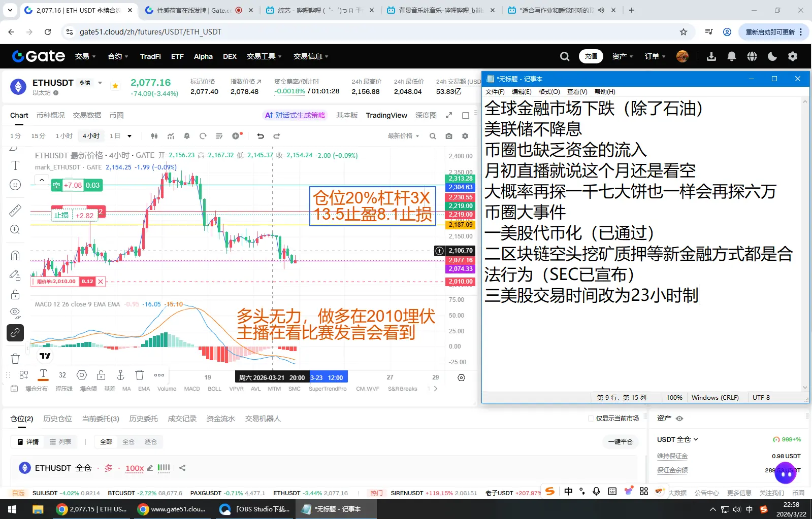
Task: Click the chart redo arrow
Action: [277, 136]
